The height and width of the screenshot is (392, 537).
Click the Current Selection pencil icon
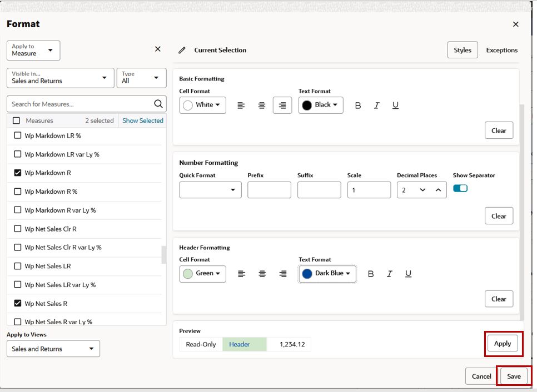tap(182, 51)
